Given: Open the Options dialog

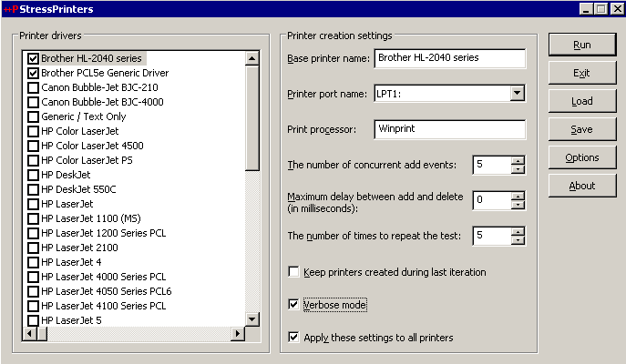Looking at the screenshot, I should click(x=582, y=157).
